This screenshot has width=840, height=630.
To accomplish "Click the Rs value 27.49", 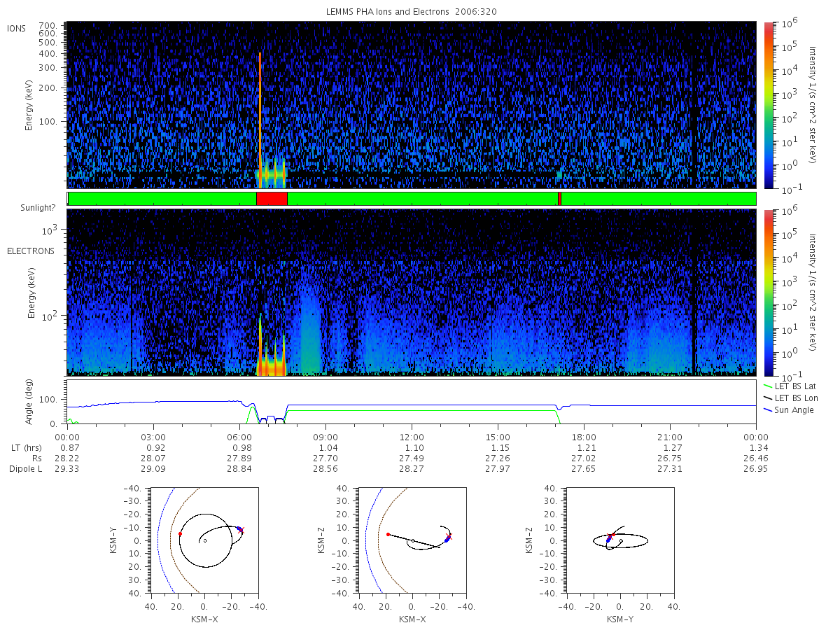I will 412,458.
